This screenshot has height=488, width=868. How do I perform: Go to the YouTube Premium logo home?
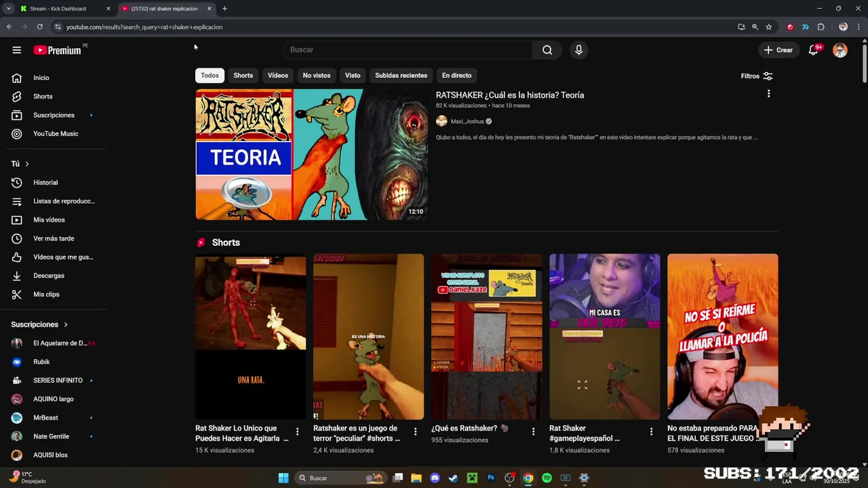click(58, 50)
